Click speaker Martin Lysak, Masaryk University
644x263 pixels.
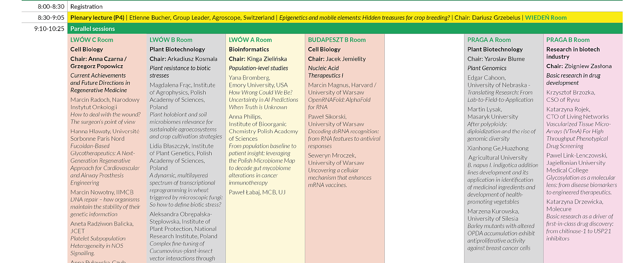coord(493,113)
